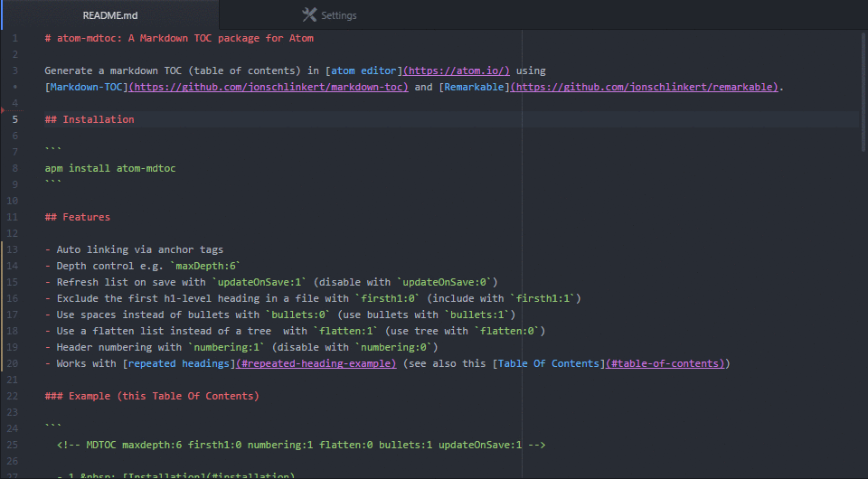Place cursor on the Installation heading
This screenshot has width=868, height=479.
point(90,119)
